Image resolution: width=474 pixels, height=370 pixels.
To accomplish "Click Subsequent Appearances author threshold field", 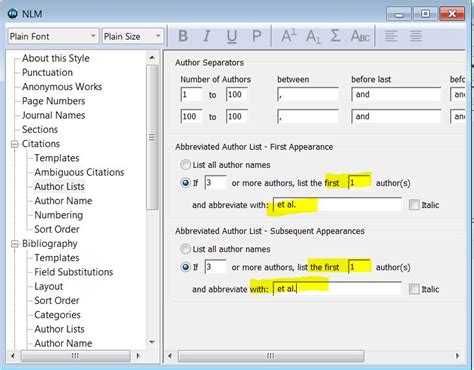I will [215, 267].
